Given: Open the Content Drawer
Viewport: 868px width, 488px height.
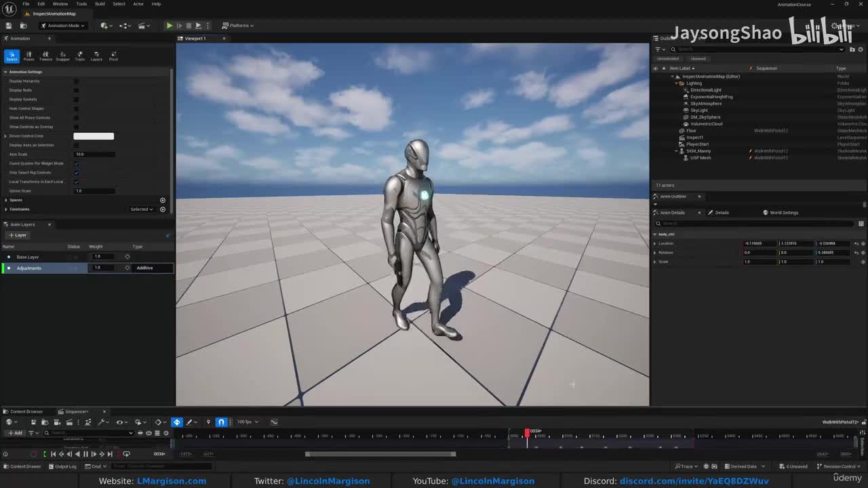Looking at the screenshot, I should point(22,466).
